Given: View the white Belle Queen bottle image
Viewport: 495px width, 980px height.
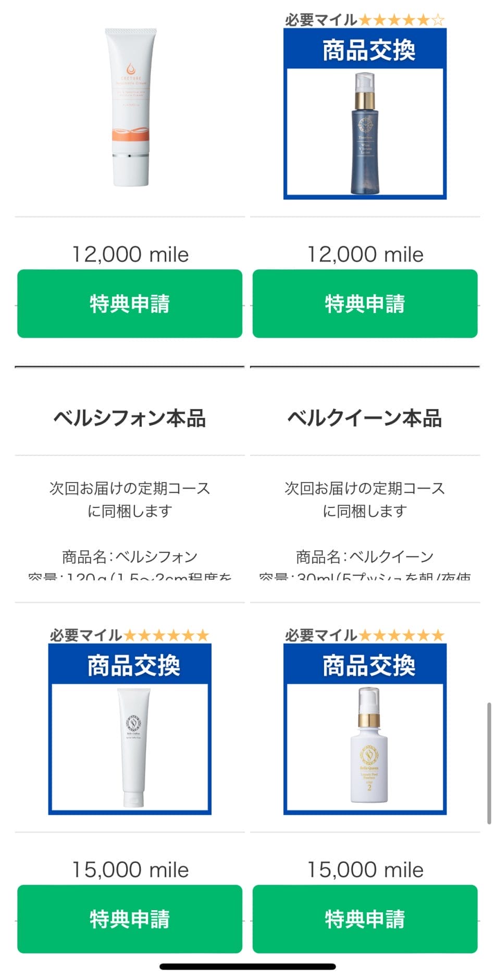Looking at the screenshot, I should 369,747.
